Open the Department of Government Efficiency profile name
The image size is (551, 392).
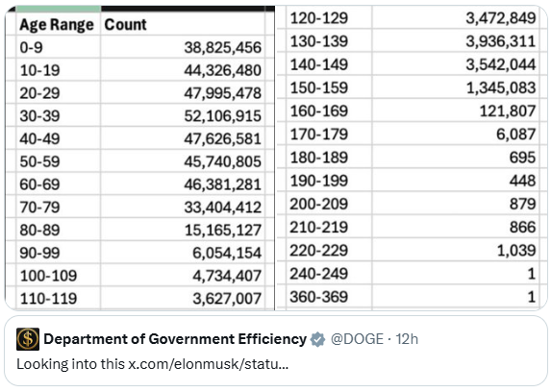pyautogui.click(x=175, y=339)
